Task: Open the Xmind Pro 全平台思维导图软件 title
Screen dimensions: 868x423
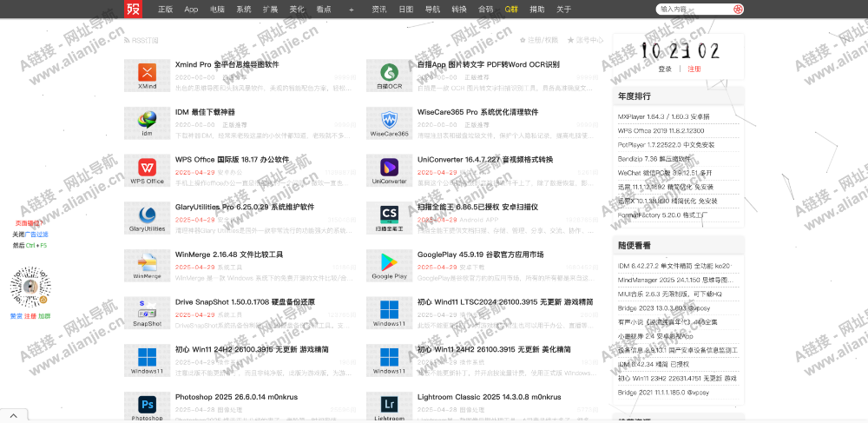Action: 227,65
